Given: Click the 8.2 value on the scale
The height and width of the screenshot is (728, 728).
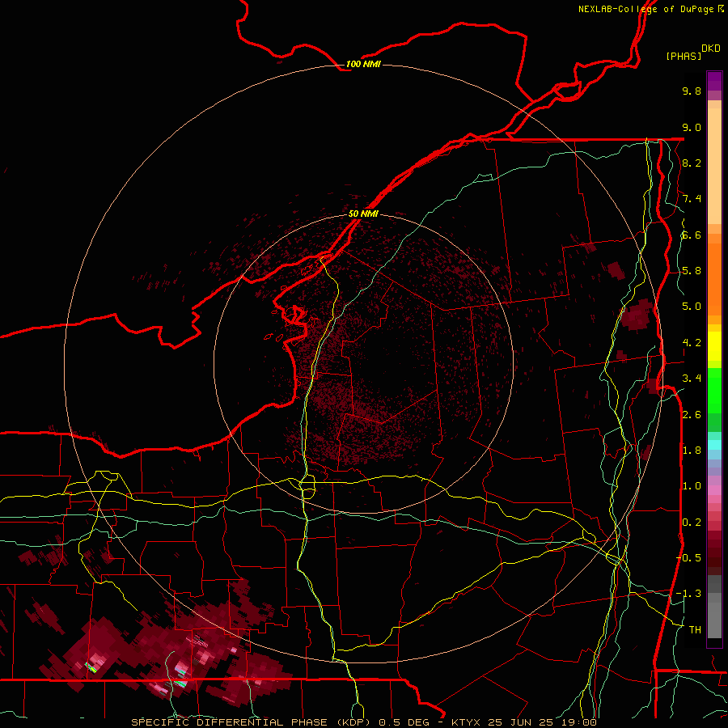Looking at the screenshot, I should (x=692, y=163).
